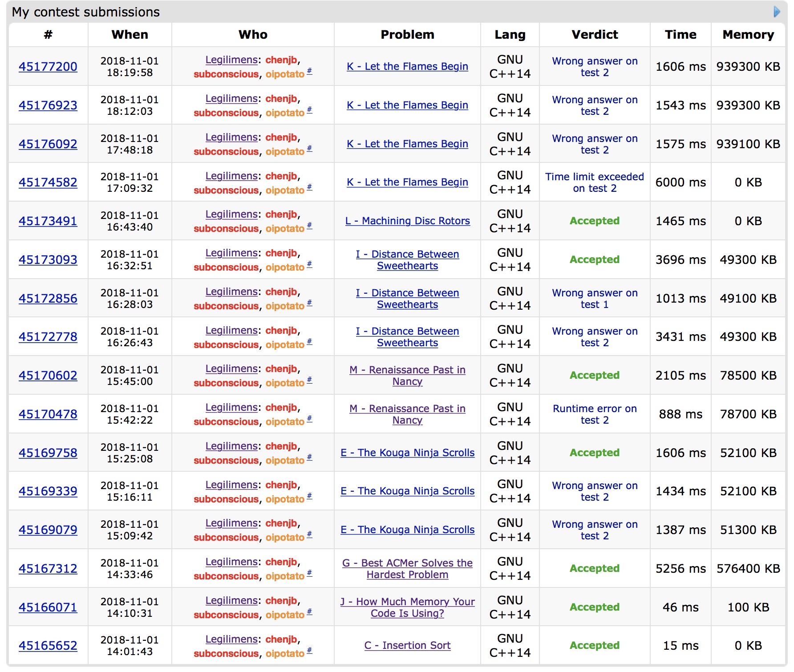Click the # icon in submission 45167312's row
This screenshot has height=672, width=794.
(309, 573)
